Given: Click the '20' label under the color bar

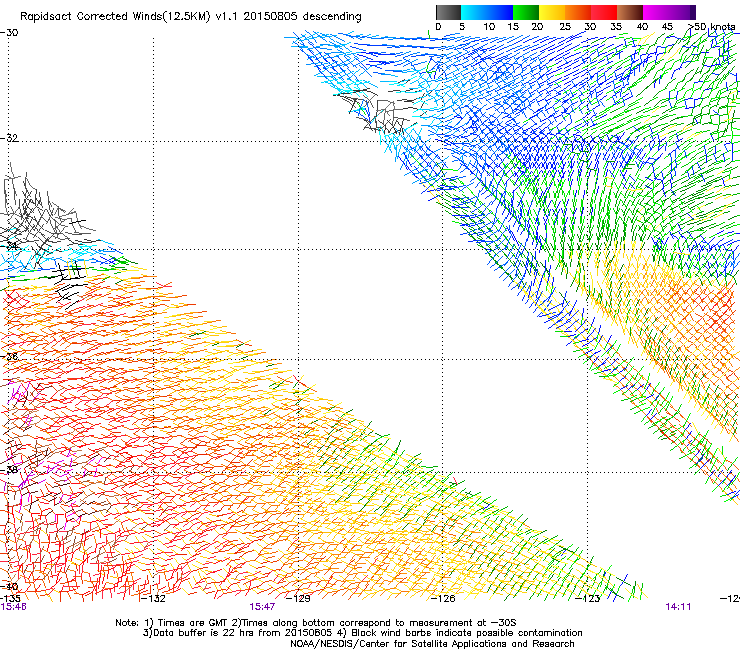Looking at the screenshot, I should coord(538,27).
